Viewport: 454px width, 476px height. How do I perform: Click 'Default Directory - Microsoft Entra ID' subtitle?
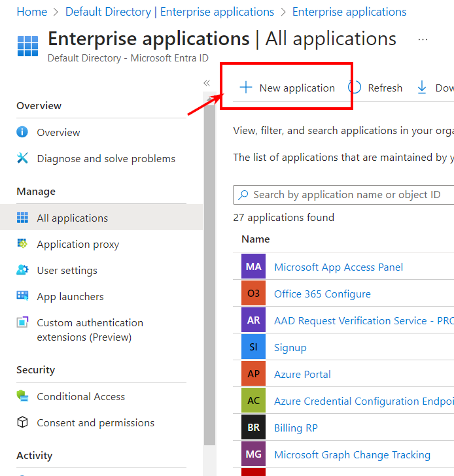[x=128, y=58]
